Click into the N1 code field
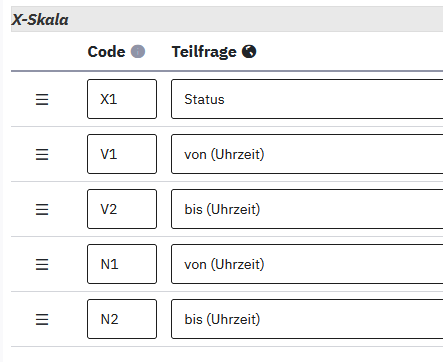The width and height of the screenshot is (443, 362). [122, 264]
